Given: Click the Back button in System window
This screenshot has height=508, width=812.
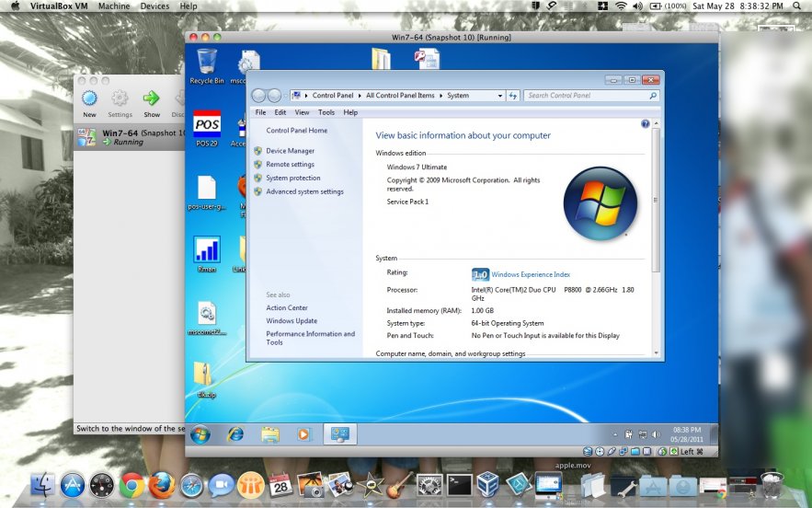Looking at the screenshot, I should (x=259, y=96).
